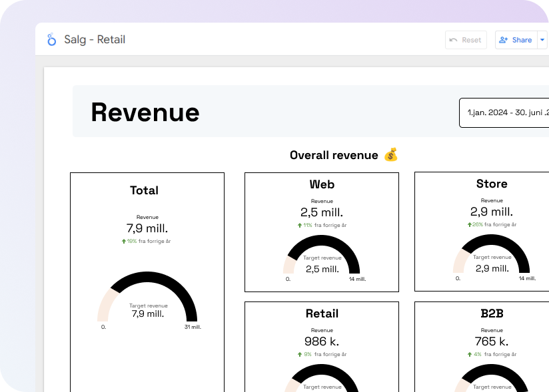Click the "Target revenue" label in B2B gauge
This screenshot has height=392, width=549.
(492, 387)
